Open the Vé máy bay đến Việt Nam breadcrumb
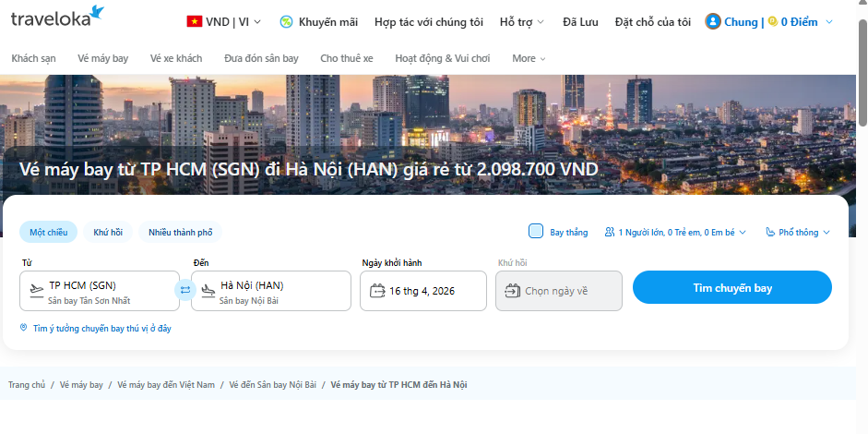Screen dimensions: 868x434 tap(166, 384)
